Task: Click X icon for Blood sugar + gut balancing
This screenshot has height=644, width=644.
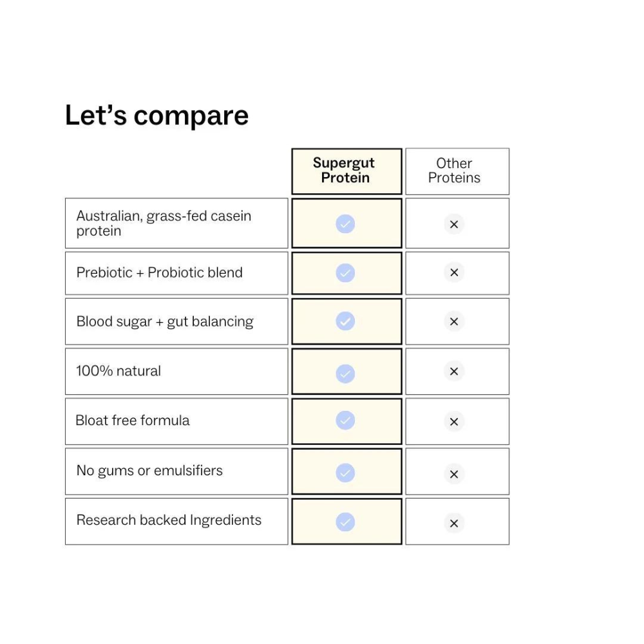Action: coord(454,321)
